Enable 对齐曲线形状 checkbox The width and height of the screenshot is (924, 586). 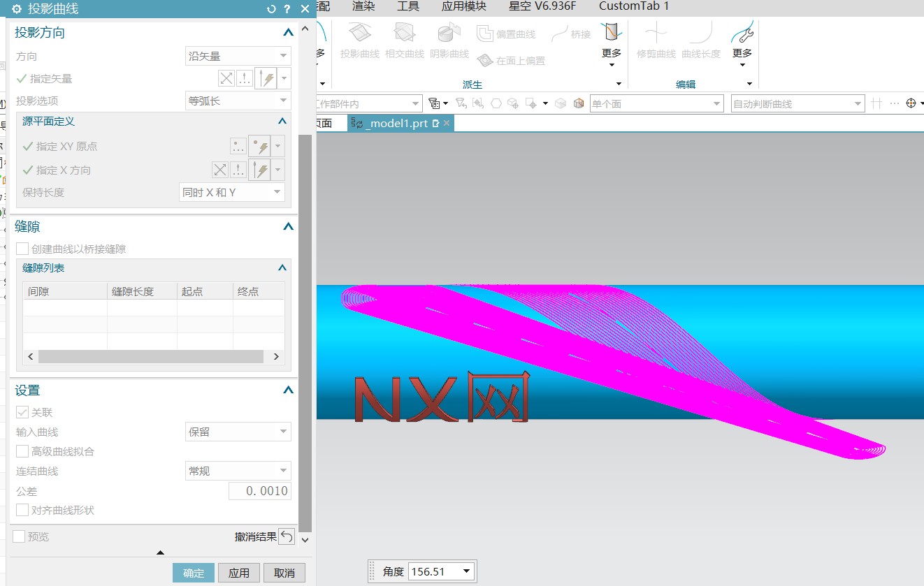coord(22,510)
